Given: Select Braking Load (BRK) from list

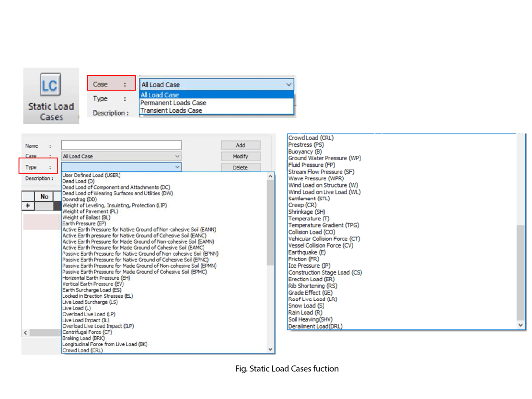Looking at the screenshot, I should [x=83, y=339].
